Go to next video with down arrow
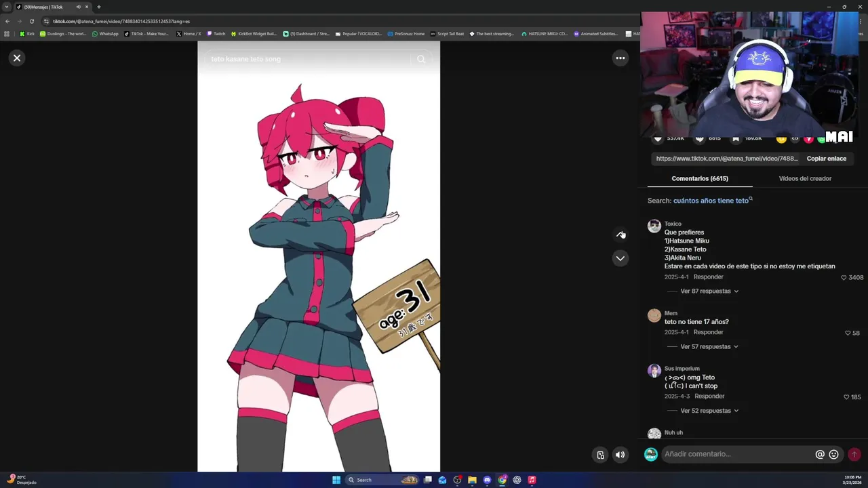Viewport: 868px width, 488px height. tap(620, 258)
